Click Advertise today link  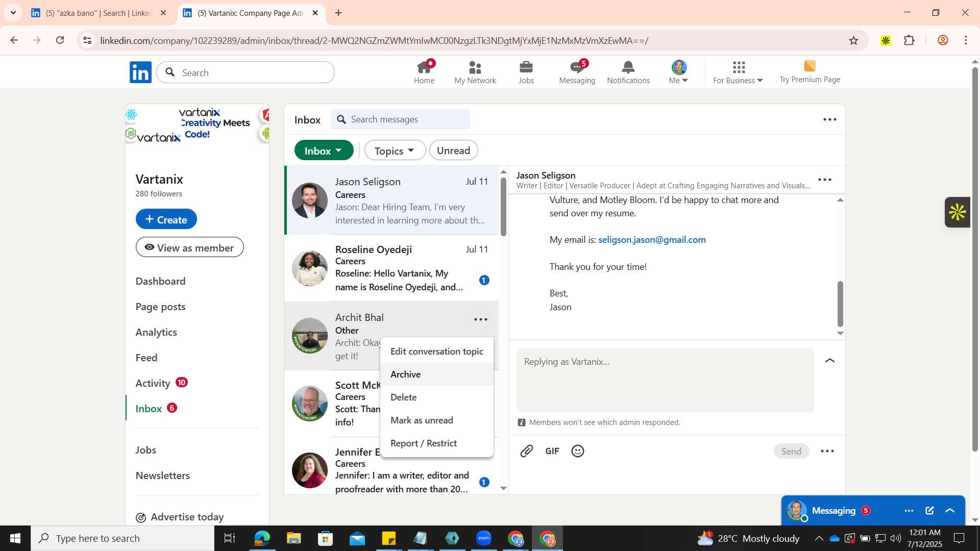click(x=180, y=517)
